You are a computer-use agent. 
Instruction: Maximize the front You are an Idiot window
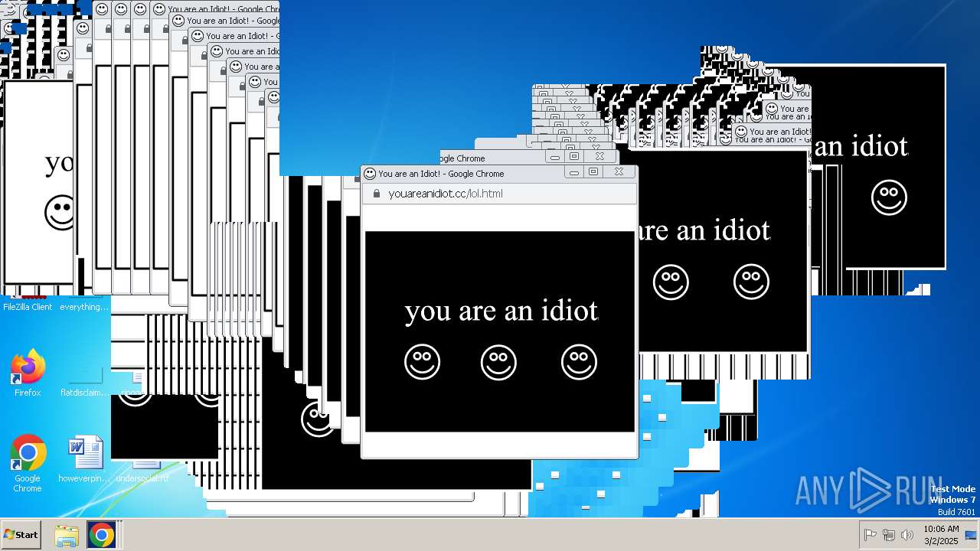pos(593,172)
